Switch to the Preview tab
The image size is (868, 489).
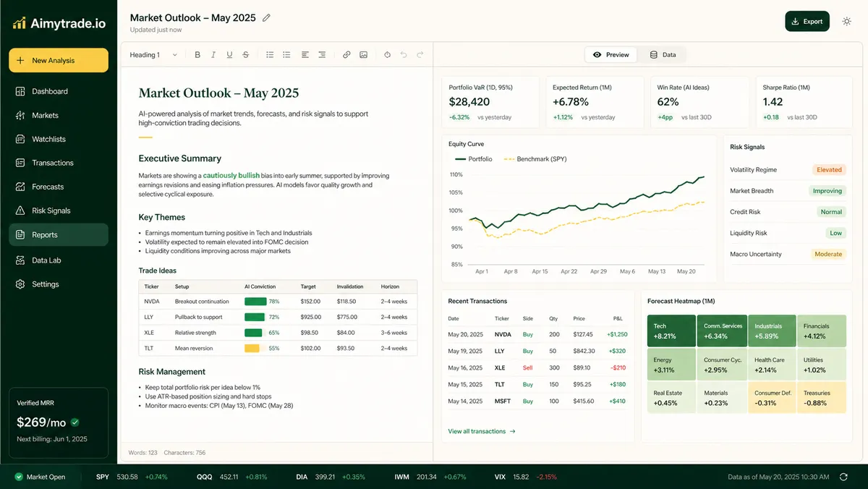click(611, 55)
